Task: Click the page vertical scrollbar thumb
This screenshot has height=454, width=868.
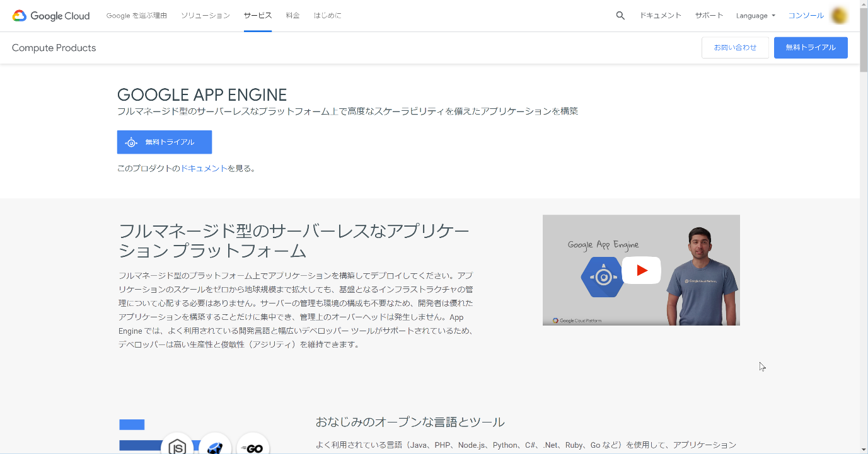Action: pos(864,40)
